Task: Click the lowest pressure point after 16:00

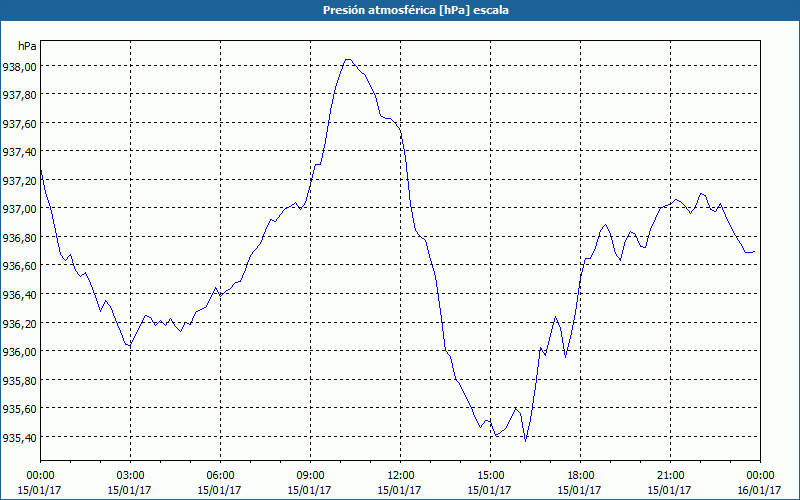Action: [526, 441]
